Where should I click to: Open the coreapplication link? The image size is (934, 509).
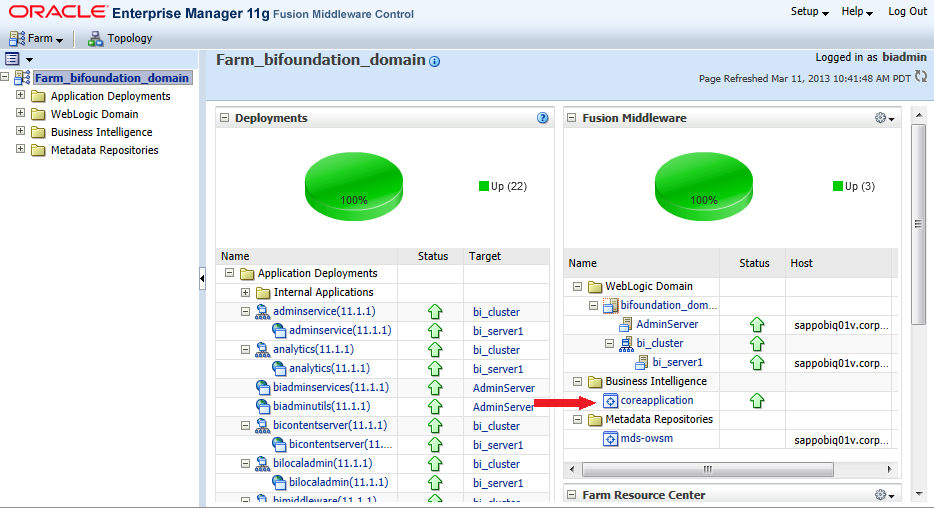tap(657, 401)
